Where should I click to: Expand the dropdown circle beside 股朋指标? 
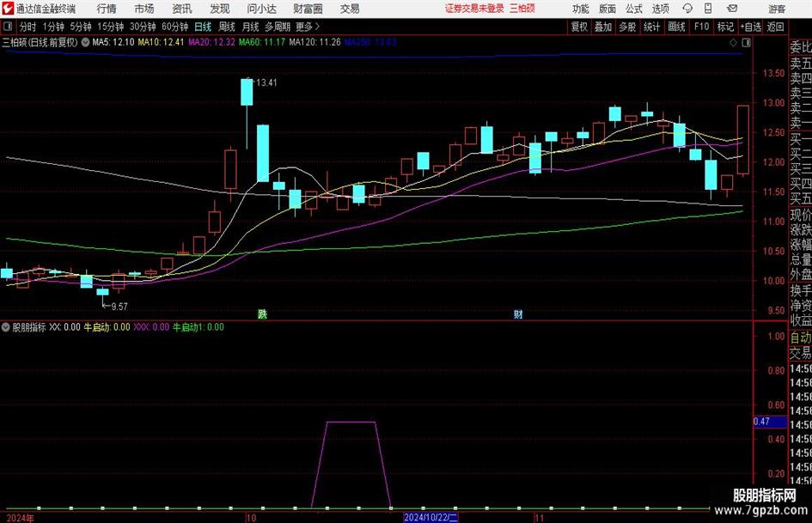[6, 327]
